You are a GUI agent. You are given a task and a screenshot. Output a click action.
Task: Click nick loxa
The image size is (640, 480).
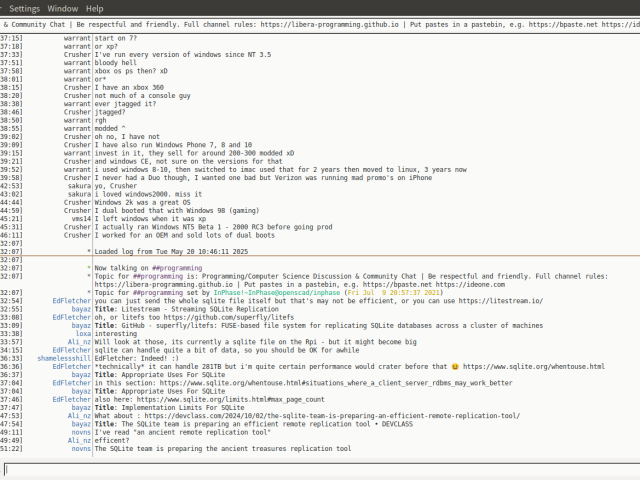click(x=83, y=333)
